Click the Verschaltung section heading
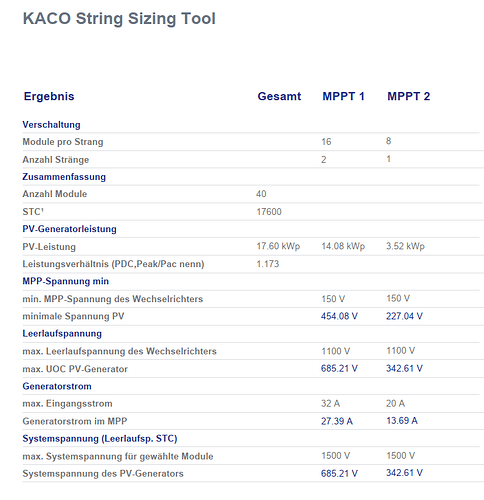 click(x=51, y=124)
